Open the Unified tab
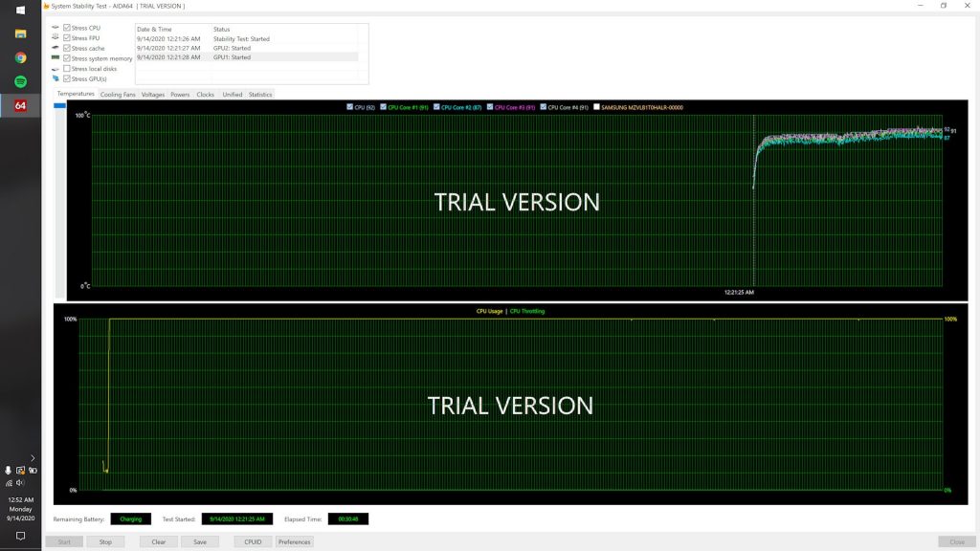The image size is (980, 551). [233, 95]
